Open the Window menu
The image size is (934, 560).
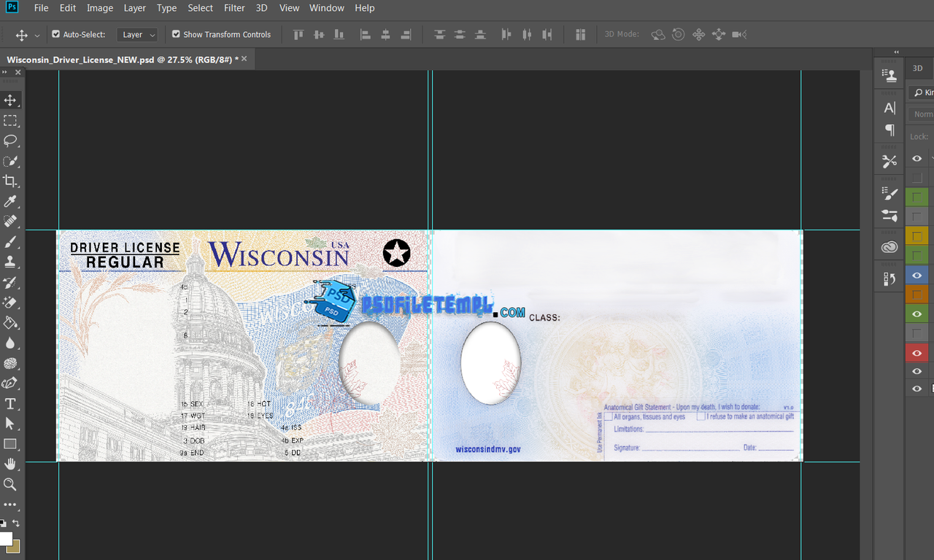point(327,8)
